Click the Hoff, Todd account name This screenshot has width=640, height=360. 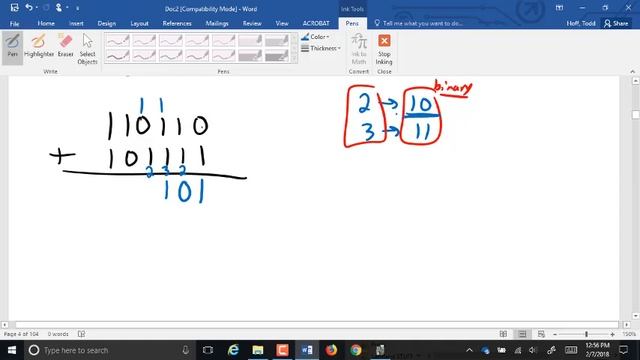click(x=581, y=23)
